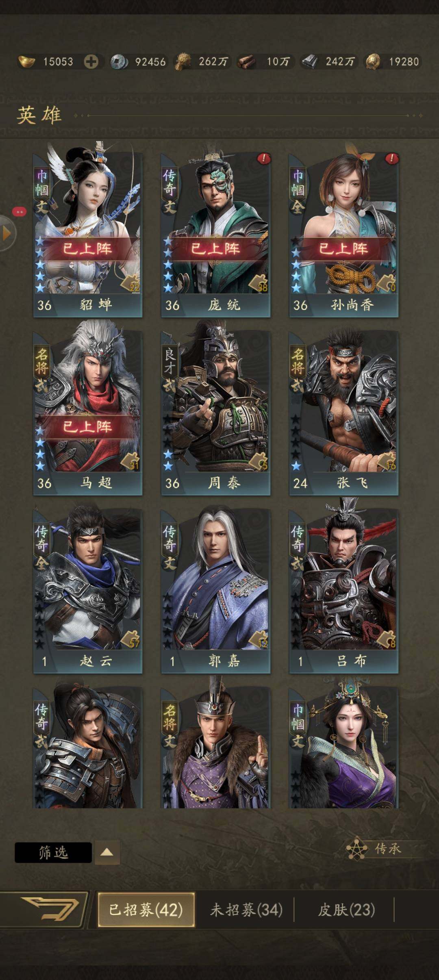The width and height of the screenshot is (439, 980).
Task: Open 赵云 hero card
Action: click(x=87, y=591)
